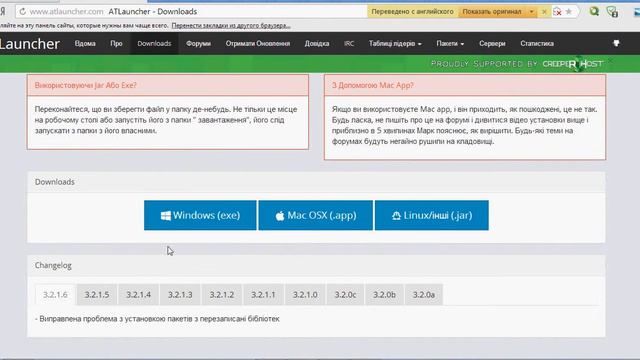Select changelog tab 3.2.0b
Image resolution: width=640 pixels, height=360 pixels.
click(x=384, y=294)
